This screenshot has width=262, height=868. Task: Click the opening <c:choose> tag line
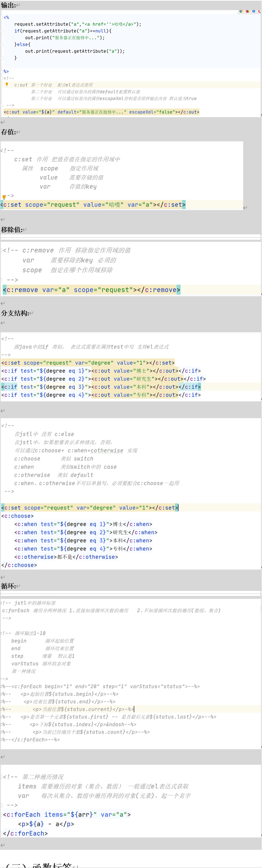[18, 516]
